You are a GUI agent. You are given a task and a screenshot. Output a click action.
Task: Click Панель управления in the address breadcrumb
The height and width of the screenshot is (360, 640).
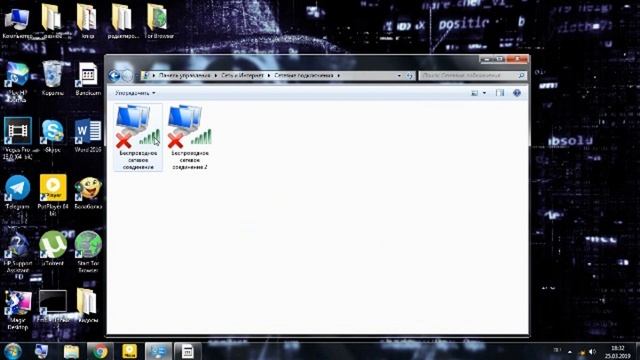pyautogui.click(x=184, y=76)
